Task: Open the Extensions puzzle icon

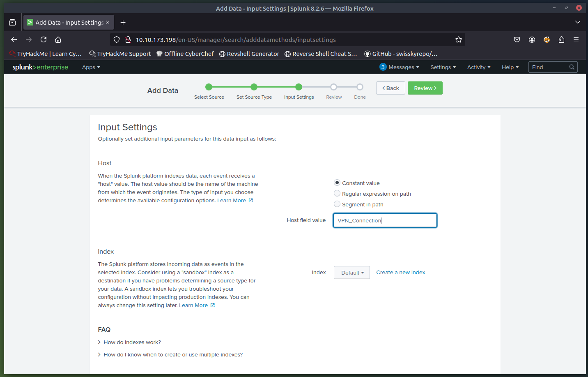Action: point(561,39)
